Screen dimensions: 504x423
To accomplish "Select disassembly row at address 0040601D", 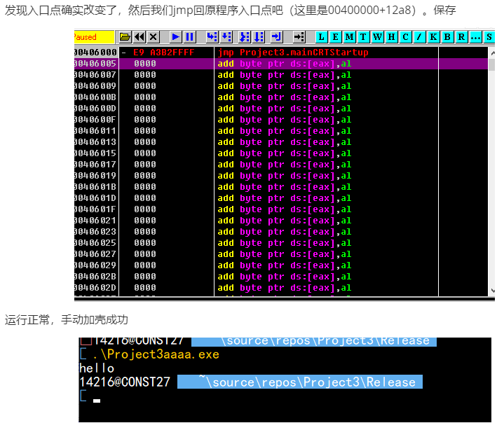I will pos(281,198).
